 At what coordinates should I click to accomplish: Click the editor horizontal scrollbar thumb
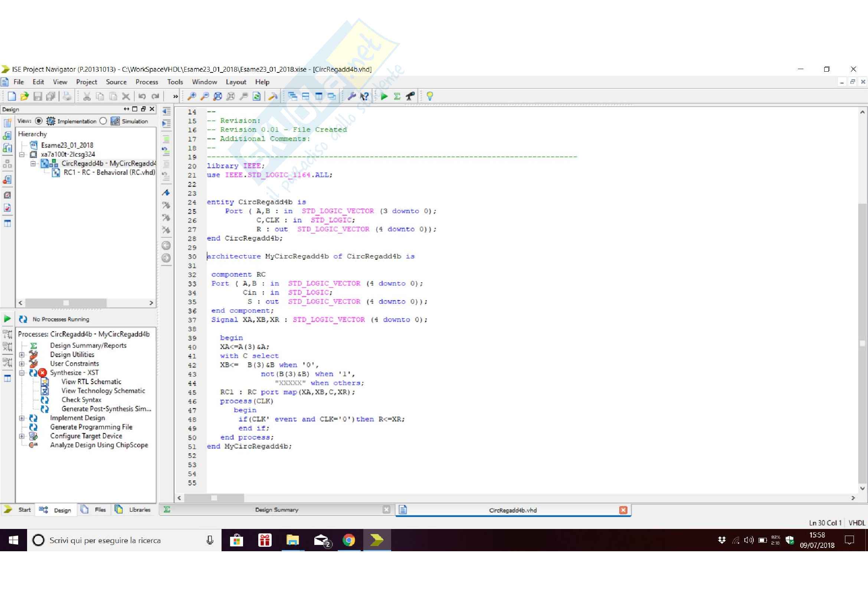pos(214,498)
